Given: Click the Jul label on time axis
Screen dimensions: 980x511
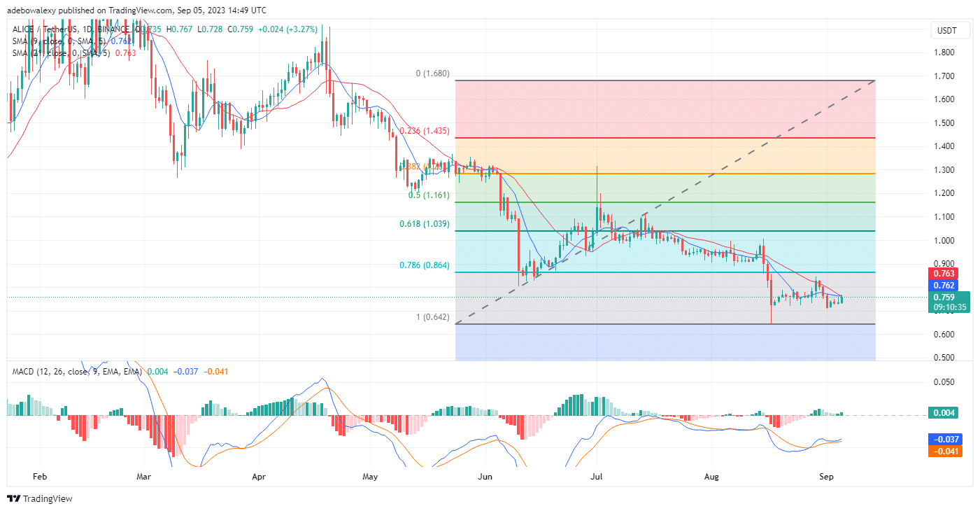Looking at the screenshot, I should [x=597, y=477].
